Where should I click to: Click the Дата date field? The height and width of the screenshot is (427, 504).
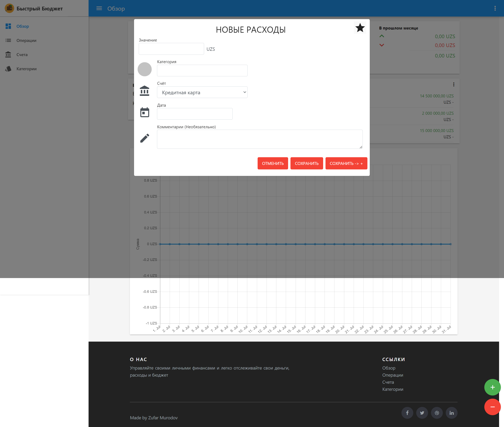pyautogui.click(x=195, y=114)
